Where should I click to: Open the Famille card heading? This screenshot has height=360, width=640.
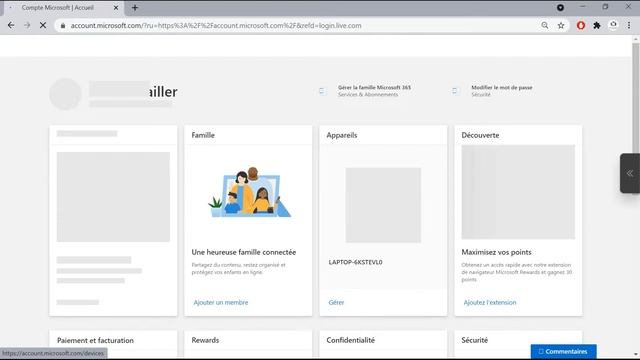203,135
